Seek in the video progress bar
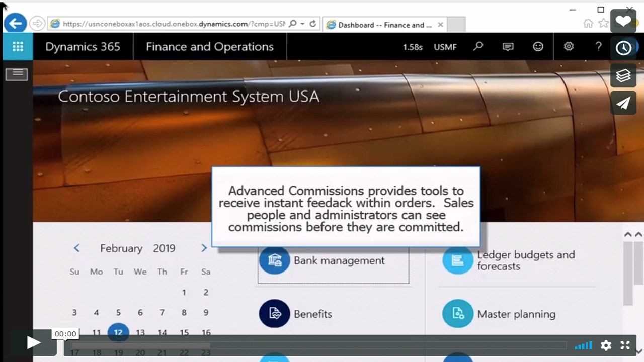The height and width of the screenshot is (362, 644). pyautogui.click(x=318, y=345)
